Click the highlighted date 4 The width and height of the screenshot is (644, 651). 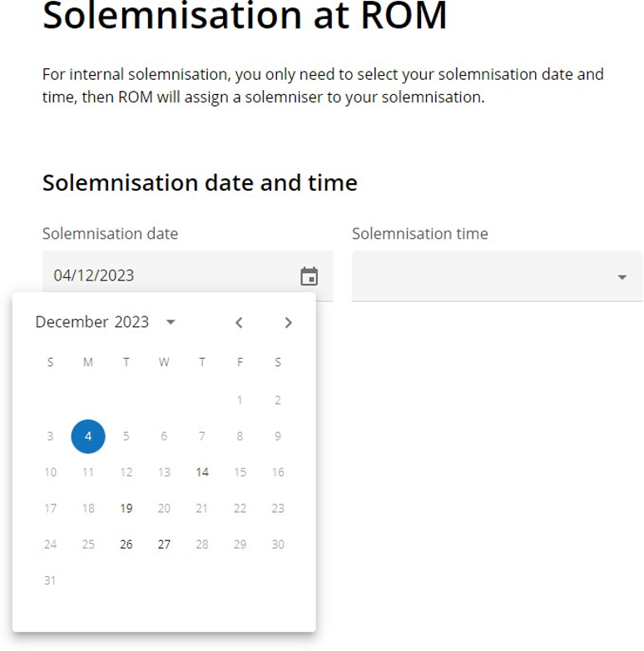tap(88, 436)
